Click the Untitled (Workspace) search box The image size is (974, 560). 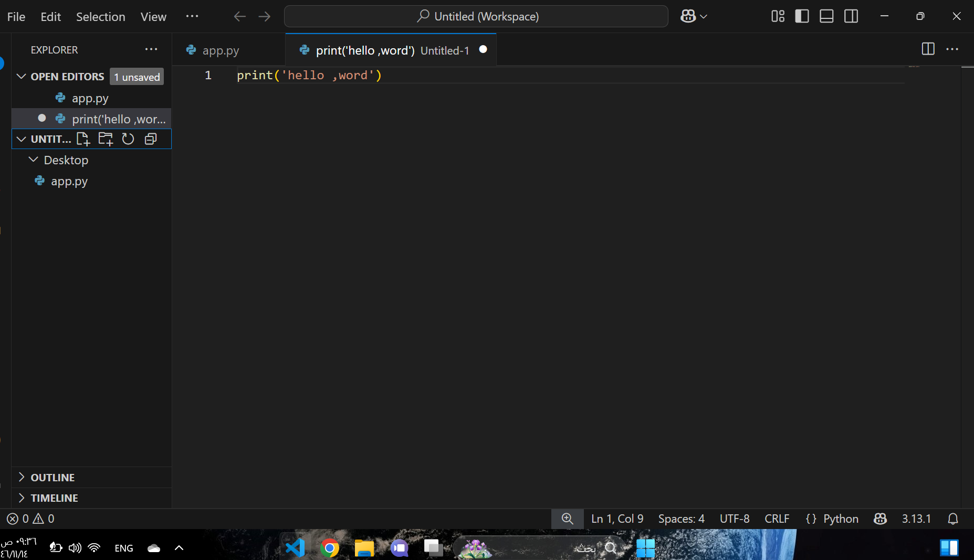(476, 17)
